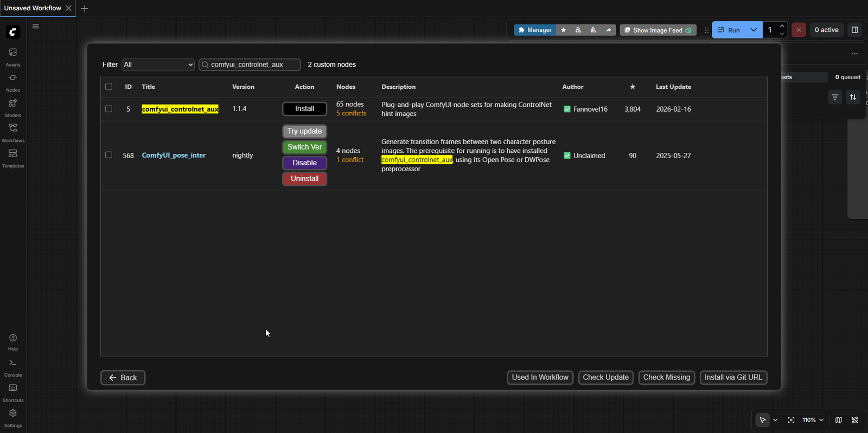Viewport: 868px width, 433px height.
Task: Expand the Run button dropdown arrow
Action: (x=754, y=30)
